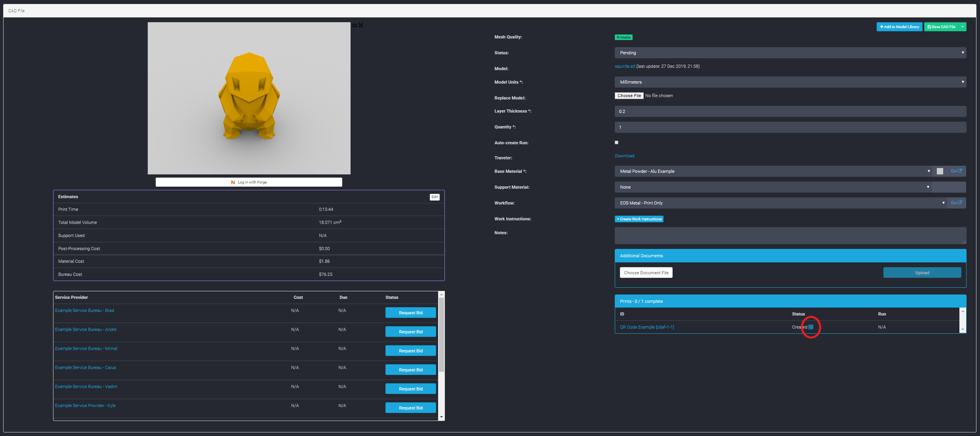
Task: Open the Base Material Go external link
Action: 956,171
